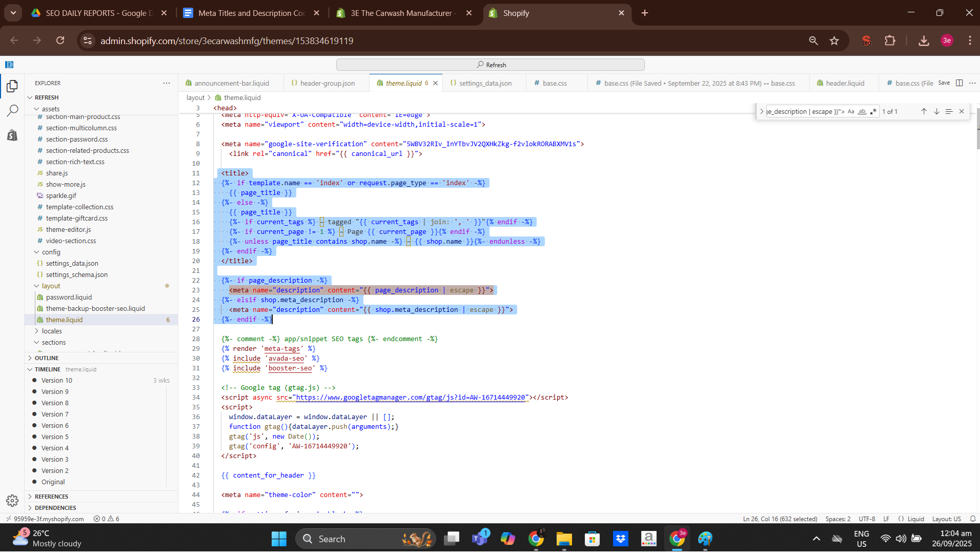This screenshot has width=980, height=554.
Task: Click the Refresh bar at top
Action: (490, 65)
